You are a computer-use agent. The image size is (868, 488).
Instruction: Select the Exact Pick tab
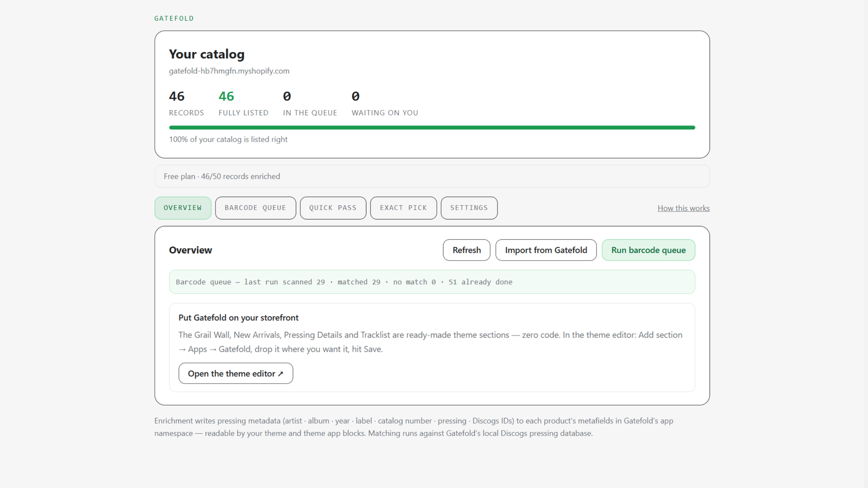[x=404, y=208]
